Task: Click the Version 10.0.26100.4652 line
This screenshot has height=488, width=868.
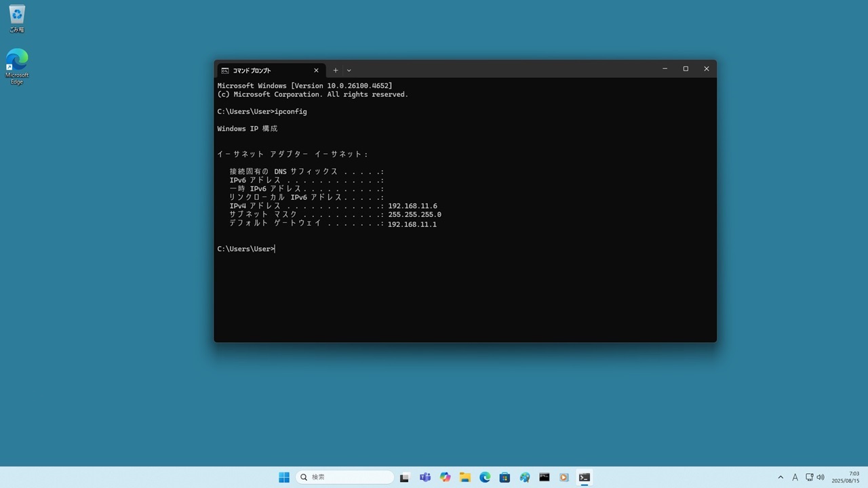Action: (x=304, y=86)
